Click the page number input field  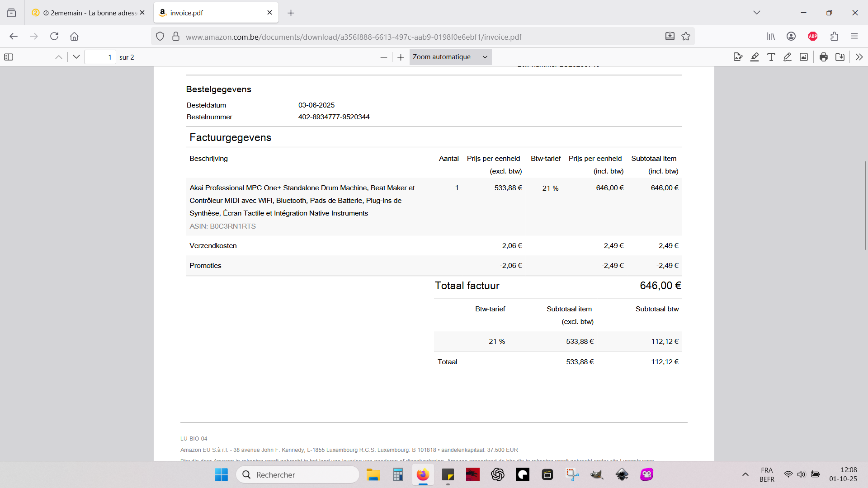[x=100, y=57]
